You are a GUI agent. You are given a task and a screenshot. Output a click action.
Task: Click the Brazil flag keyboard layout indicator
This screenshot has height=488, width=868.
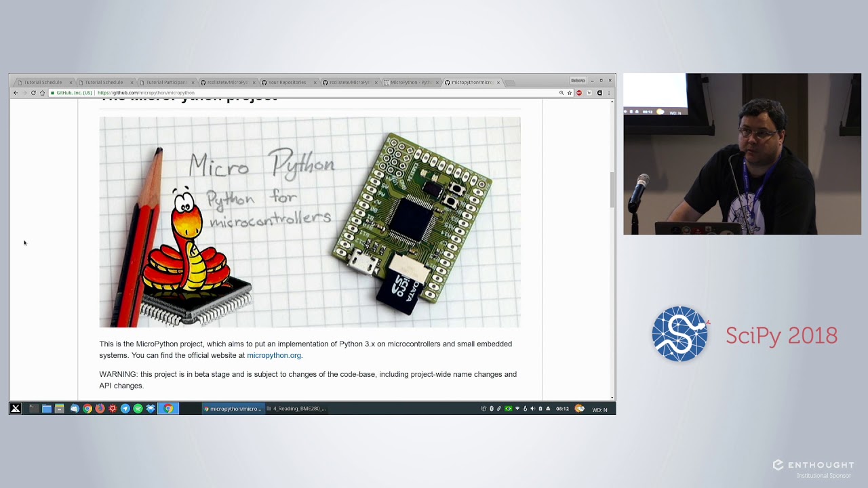coord(509,409)
